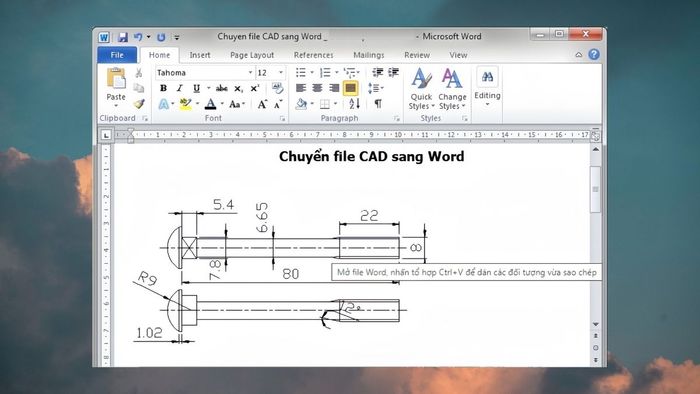The height and width of the screenshot is (394, 700).
Task: Open the Change Case Aa dropdown
Action: tap(237, 104)
